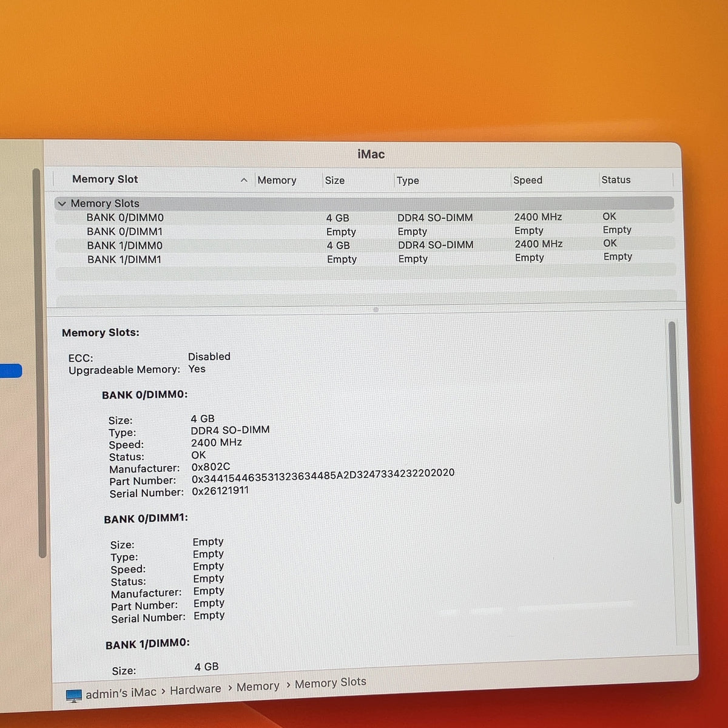Click the sidebar vertical scrollbar
This screenshot has height=728, width=728.
(38, 363)
